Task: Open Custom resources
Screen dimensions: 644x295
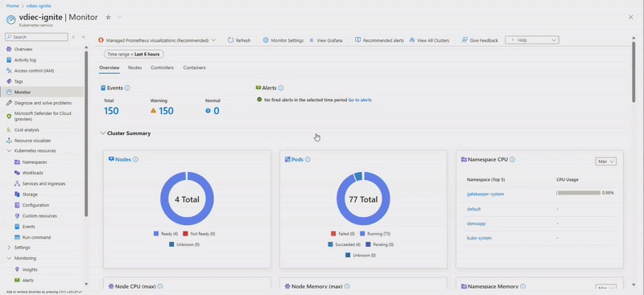Action: 39,215
